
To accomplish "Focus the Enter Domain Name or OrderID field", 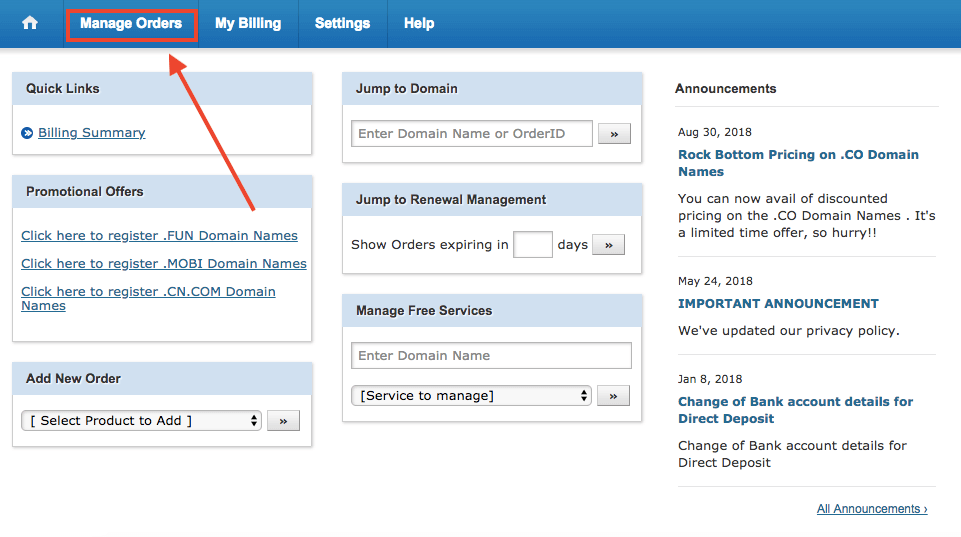I will [472, 134].
